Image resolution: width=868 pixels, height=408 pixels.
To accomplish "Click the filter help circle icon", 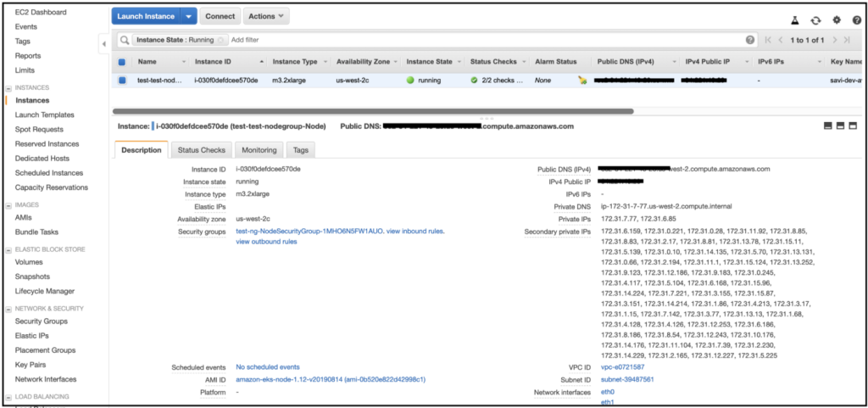I will pyautogui.click(x=750, y=40).
